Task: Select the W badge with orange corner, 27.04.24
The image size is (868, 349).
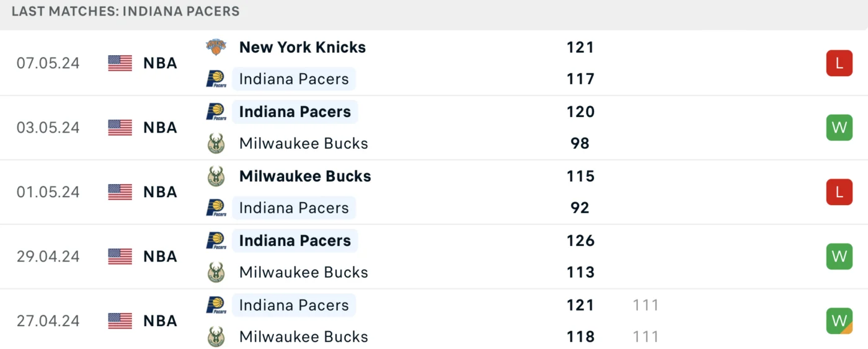Action: tap(839, 321)
